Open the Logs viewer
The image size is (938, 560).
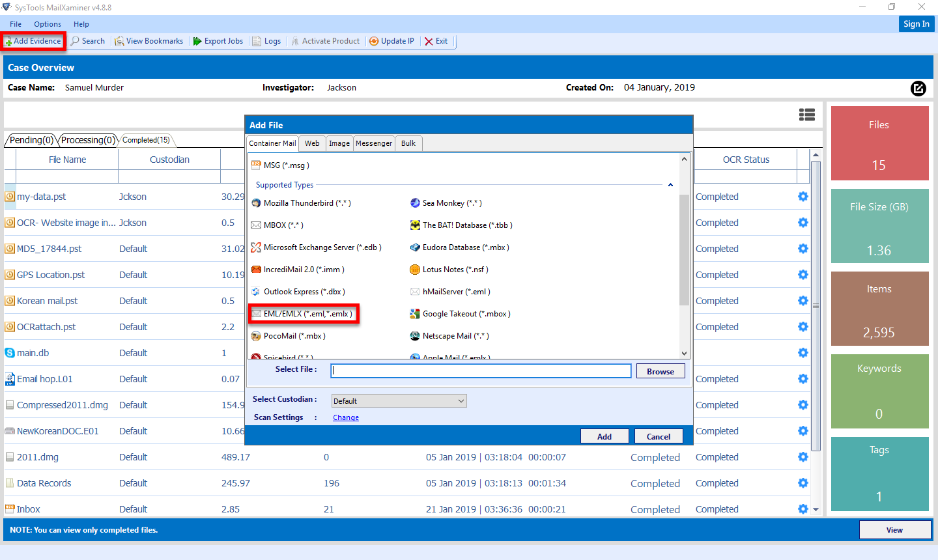[267, 41]
